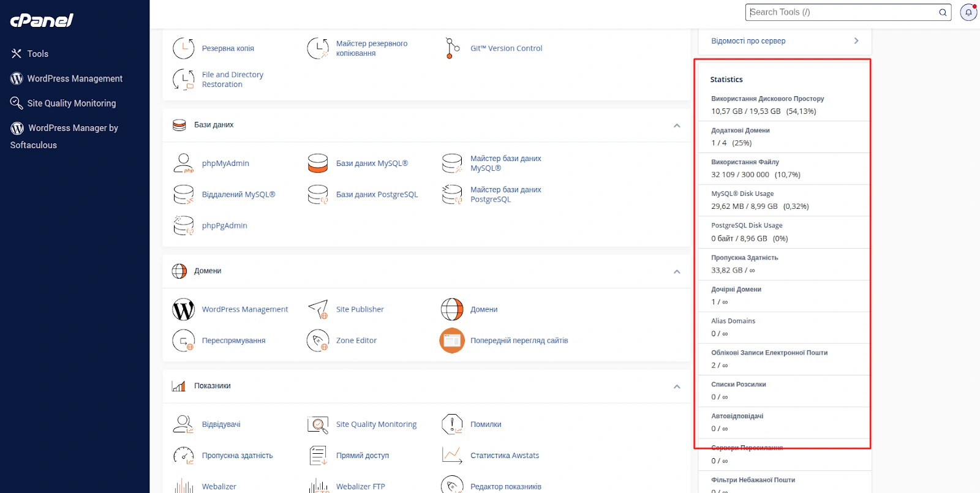
Task: Select Site Quality Monitoring in sidebar
Action: [x=71, y=103]
